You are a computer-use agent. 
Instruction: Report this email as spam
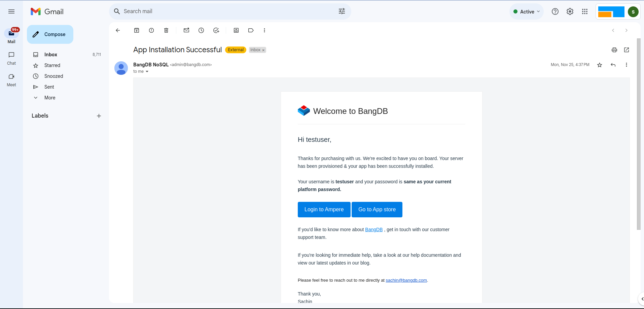[151, 30]
